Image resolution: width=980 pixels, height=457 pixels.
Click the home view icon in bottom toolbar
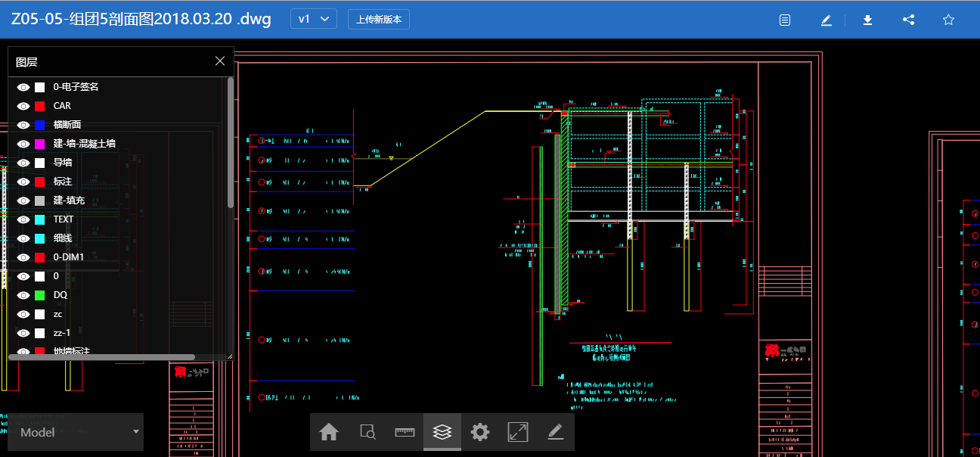(x=329, y=432)
